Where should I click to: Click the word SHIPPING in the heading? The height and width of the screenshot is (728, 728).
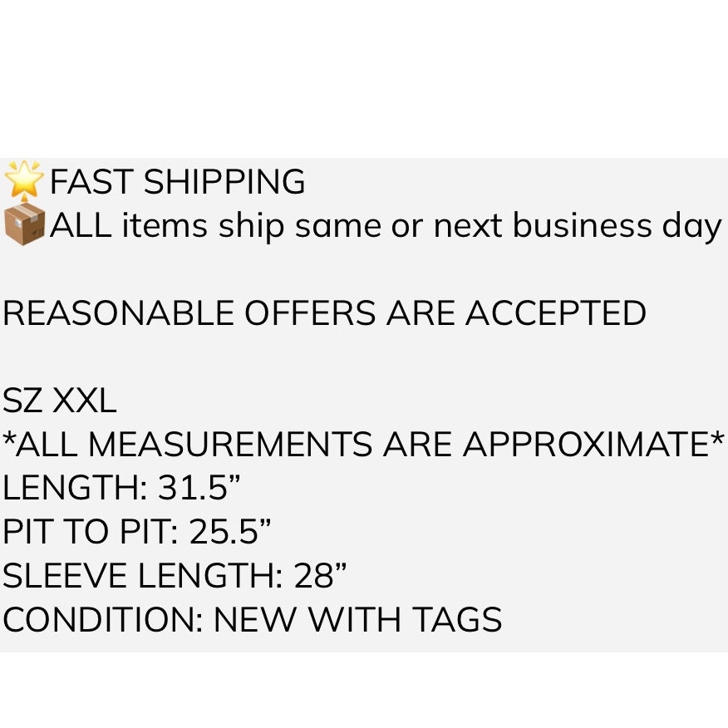coord(224,181)
